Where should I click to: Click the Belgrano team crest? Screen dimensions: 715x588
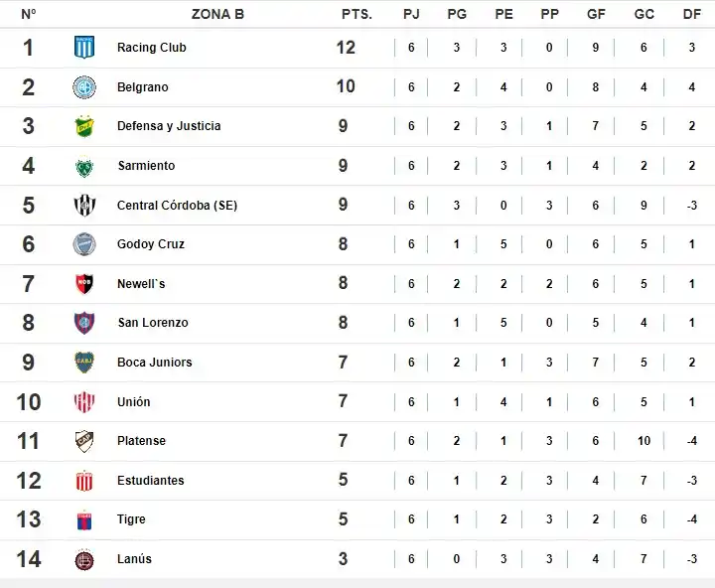(84, 87)
